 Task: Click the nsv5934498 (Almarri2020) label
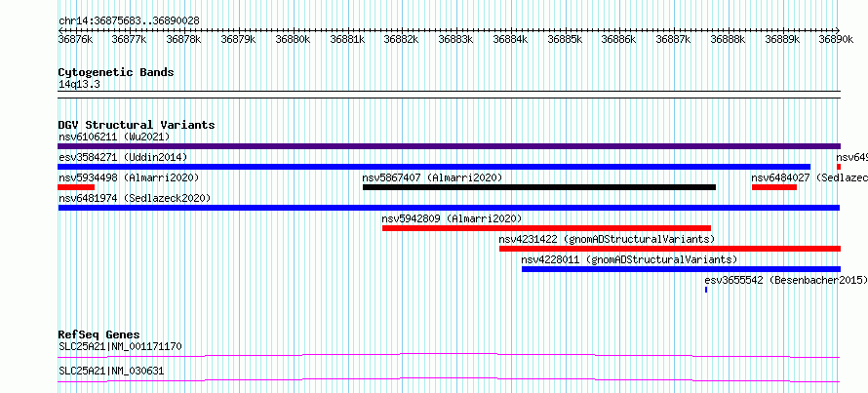tap(129, 177)
